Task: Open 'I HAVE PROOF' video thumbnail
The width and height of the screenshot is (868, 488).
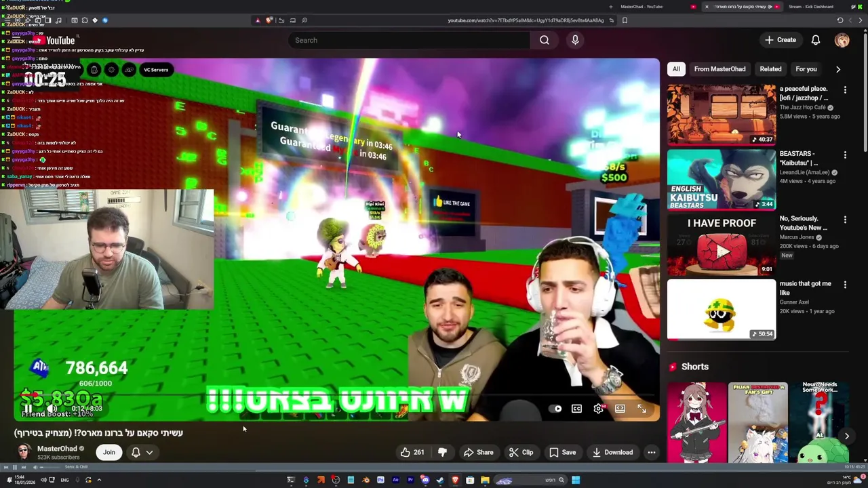Action: (x=722, y=245)
